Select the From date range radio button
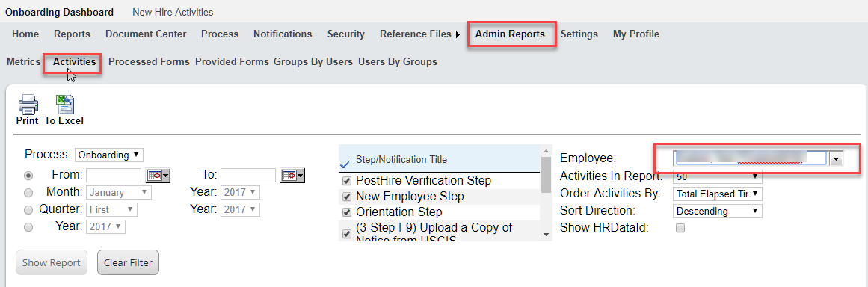 tap(29, 176)
